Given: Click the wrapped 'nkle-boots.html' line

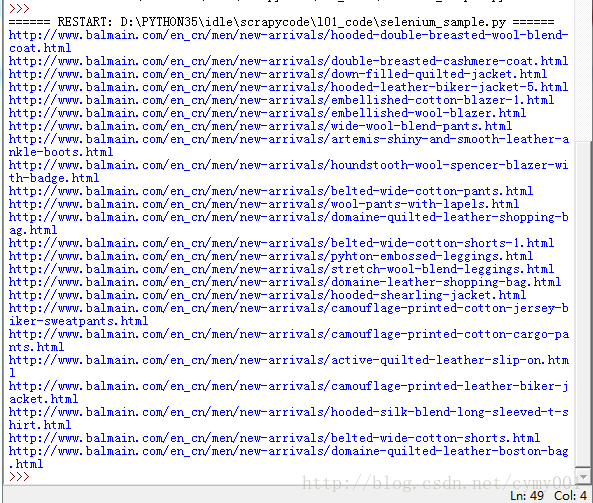Looking at the screenshot, I should click(61, 152).
